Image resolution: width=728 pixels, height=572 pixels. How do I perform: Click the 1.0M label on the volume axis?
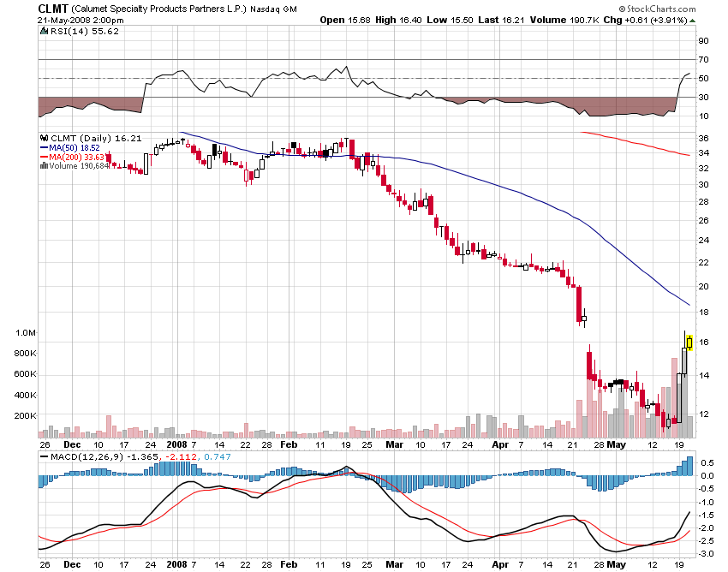pos(26,333)
